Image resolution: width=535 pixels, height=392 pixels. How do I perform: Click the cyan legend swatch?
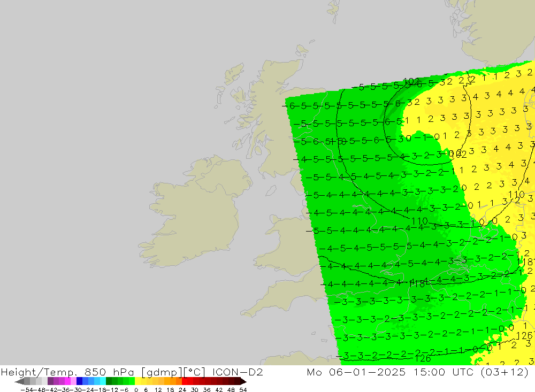(103, 381)
